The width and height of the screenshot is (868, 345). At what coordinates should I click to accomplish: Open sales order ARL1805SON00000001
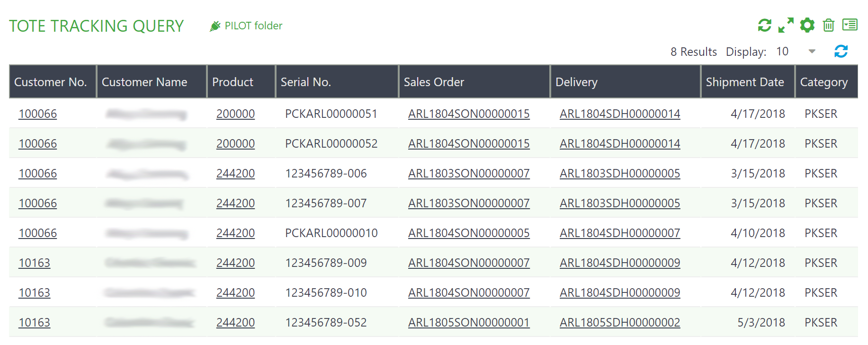point(469,322)
